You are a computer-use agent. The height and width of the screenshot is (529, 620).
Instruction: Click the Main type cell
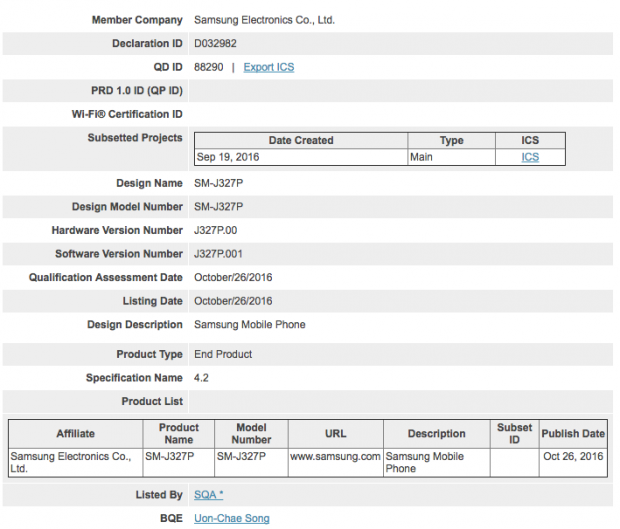(422, 157)
